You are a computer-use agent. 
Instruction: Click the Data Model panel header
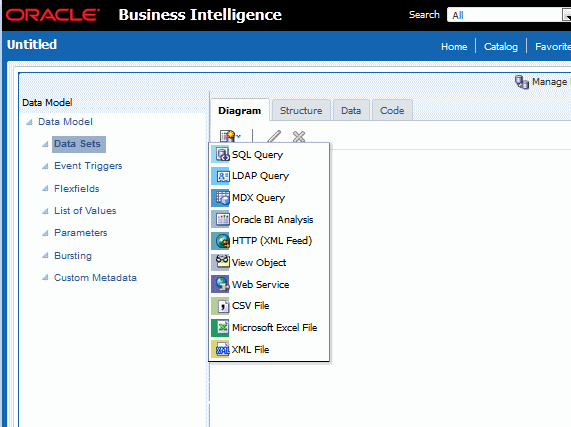pos(47,103)
